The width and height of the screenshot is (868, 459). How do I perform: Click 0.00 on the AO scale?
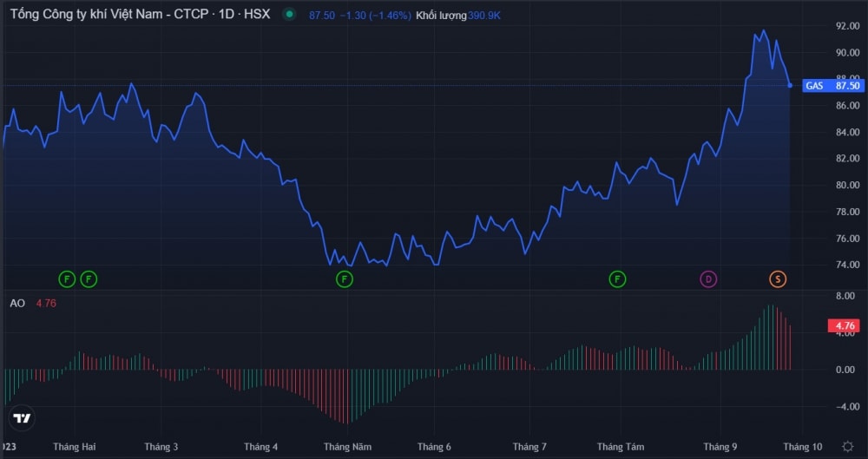point(845,370)
